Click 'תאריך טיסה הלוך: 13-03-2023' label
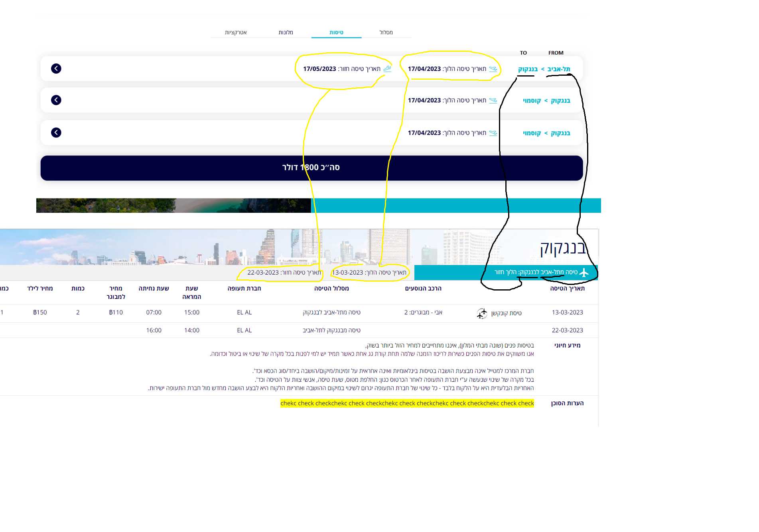Screen dimensions: 759x532 pos(369,273)
